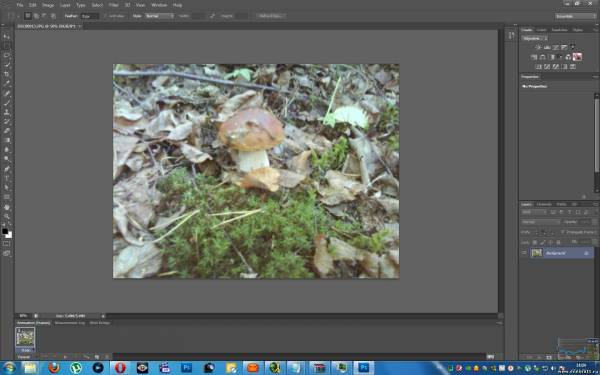Image resolution: width=600 pixels, height=375 pixels.
Task: Delete the selected animation frame
Action: click(106, 357)
